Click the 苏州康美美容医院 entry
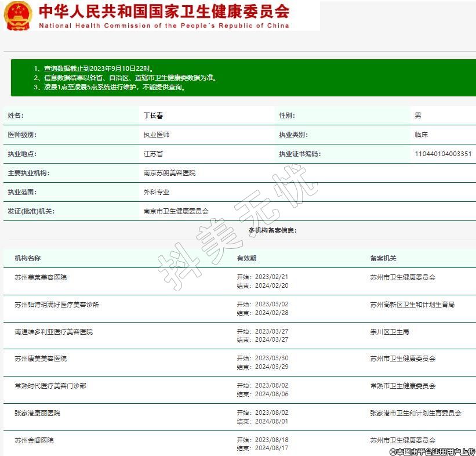This screenshot has width=476, height=456. click(41, 359)
